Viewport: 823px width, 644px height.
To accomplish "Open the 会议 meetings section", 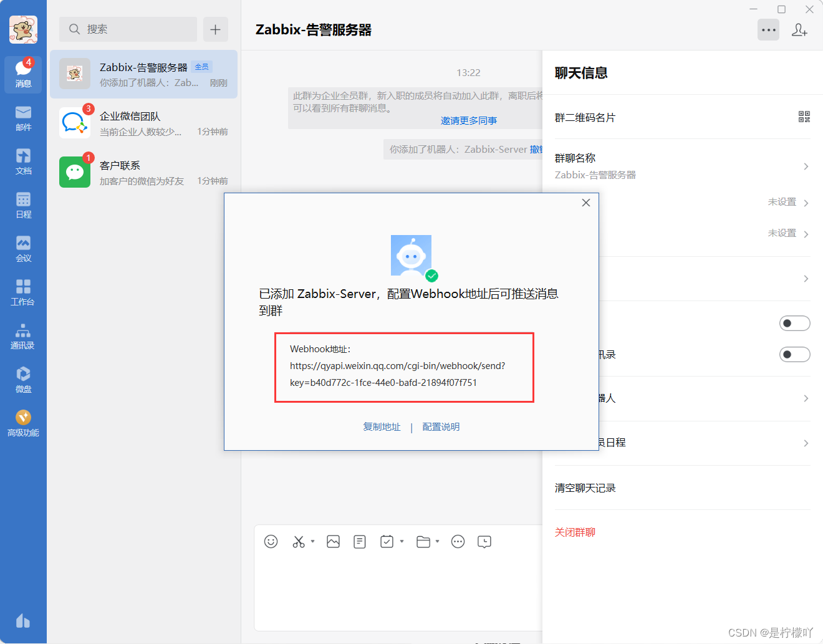I will (23, 249).
